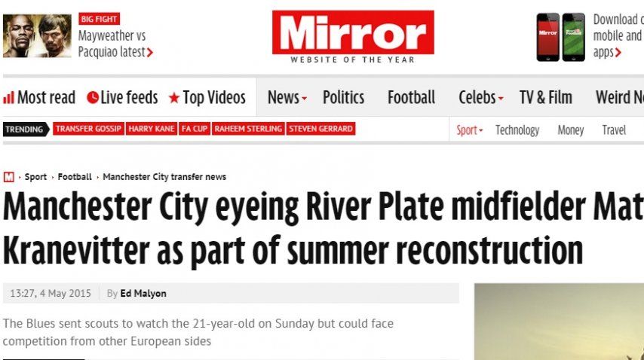Open the Politics menu item
Screen dimensions: 644x360
pos(343,98)
